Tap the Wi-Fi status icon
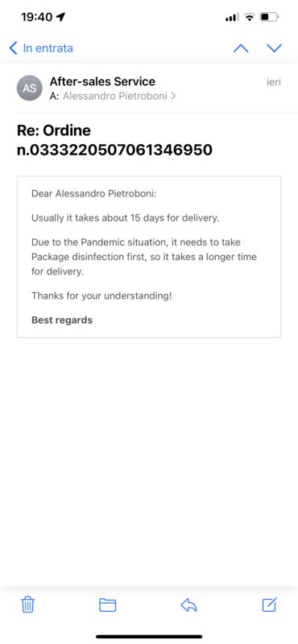The height and width of the screenshot is (644, 298). 249,17
